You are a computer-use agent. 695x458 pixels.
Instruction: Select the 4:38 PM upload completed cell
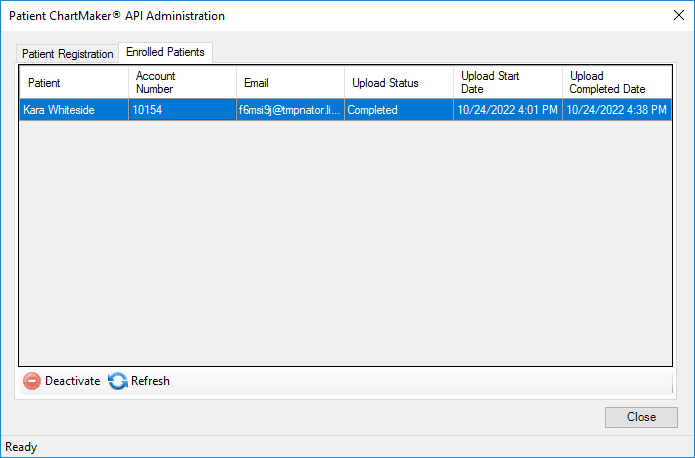pos(617,110)
